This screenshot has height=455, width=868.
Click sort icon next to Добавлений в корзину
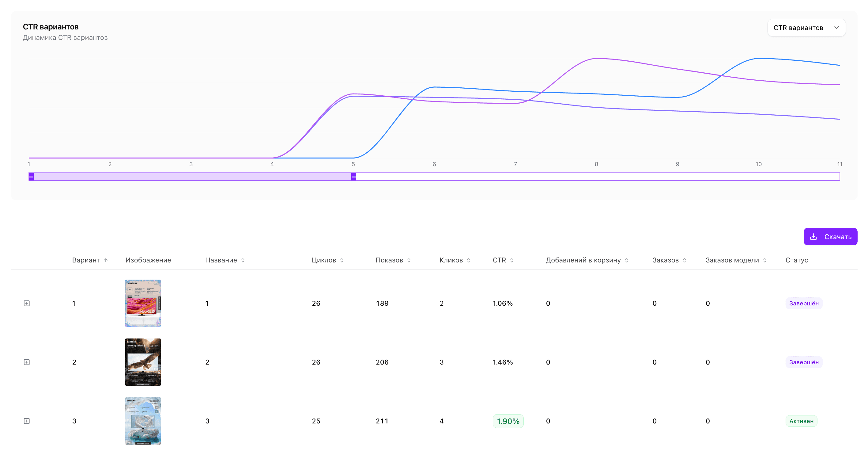tap(626, 260)
